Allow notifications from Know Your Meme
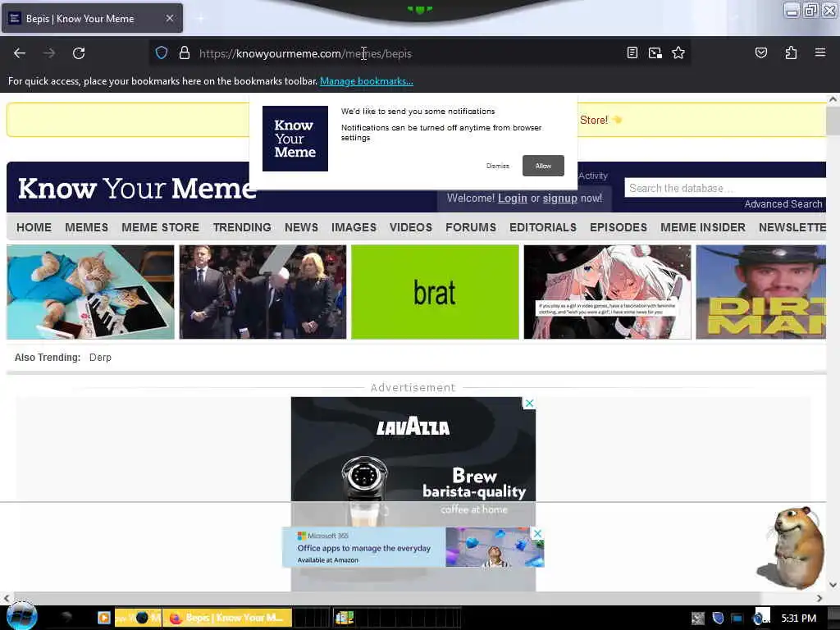The height and width of the screenshot is (630, 840). tap(543, 166)
